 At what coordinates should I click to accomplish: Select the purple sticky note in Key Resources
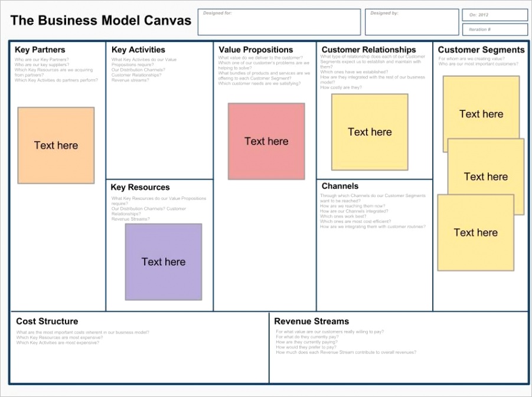click(164, 261)
